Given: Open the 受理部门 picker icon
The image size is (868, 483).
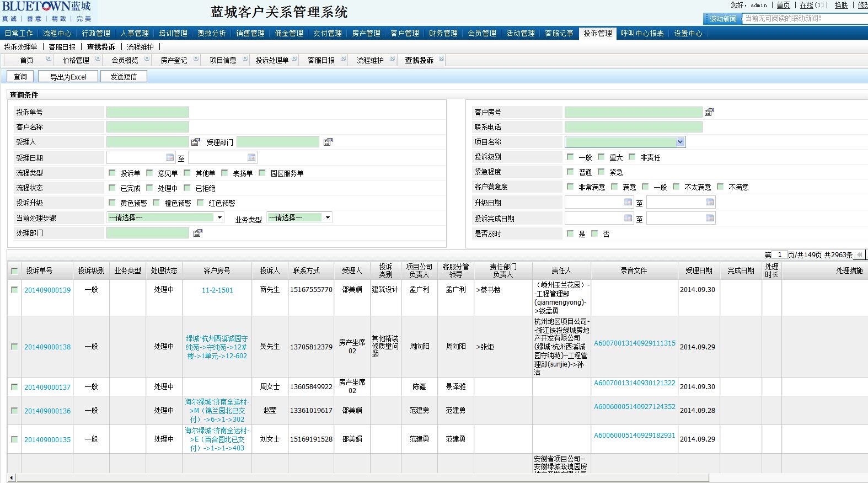Looking at the screenshot, I should click(328, 142).
